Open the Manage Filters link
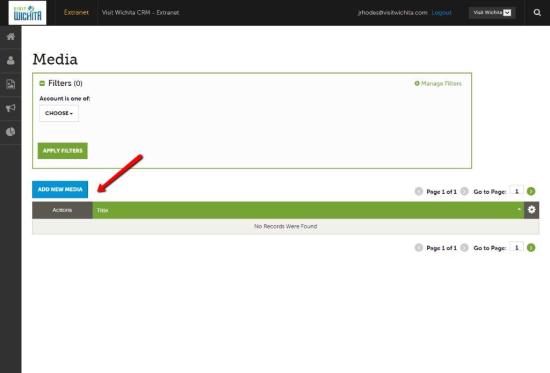The height and width of the screenshot is (373, 550). click(x=438, y=84)
